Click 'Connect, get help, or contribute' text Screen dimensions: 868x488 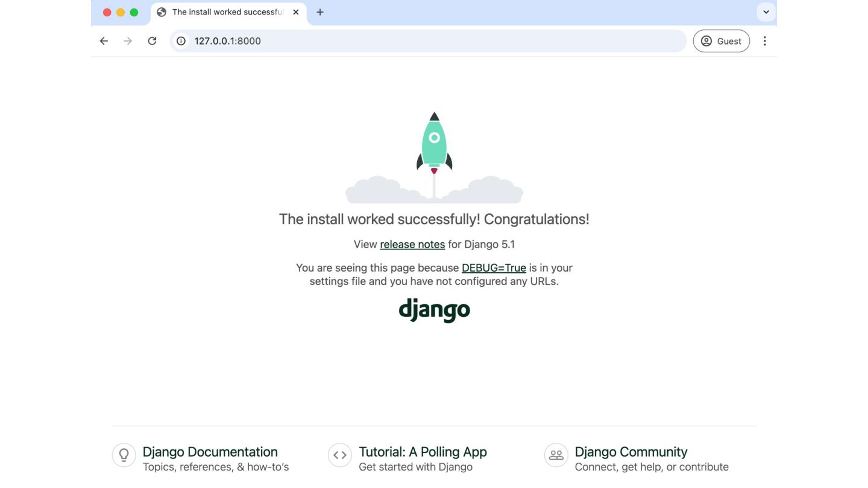pyautogui.click(x=652, y=467)
